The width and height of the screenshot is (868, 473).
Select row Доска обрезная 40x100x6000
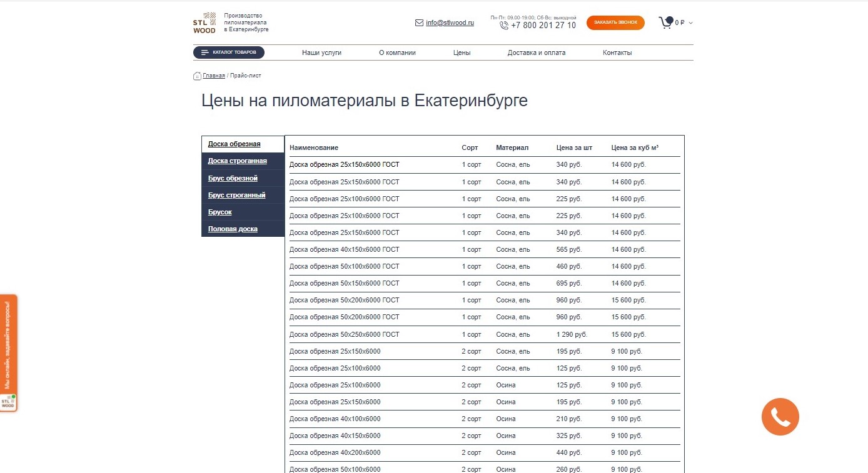tap(485, 419)
